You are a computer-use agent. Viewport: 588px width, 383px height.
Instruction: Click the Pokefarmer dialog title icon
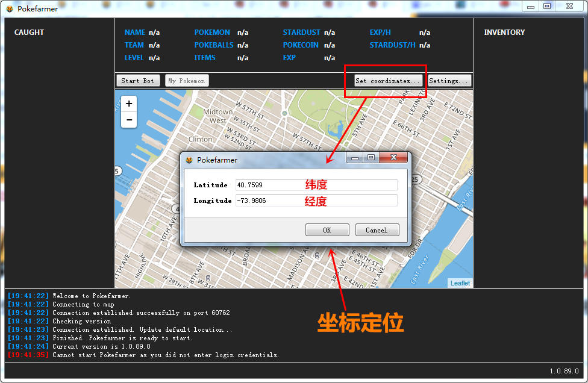(189, 160)
